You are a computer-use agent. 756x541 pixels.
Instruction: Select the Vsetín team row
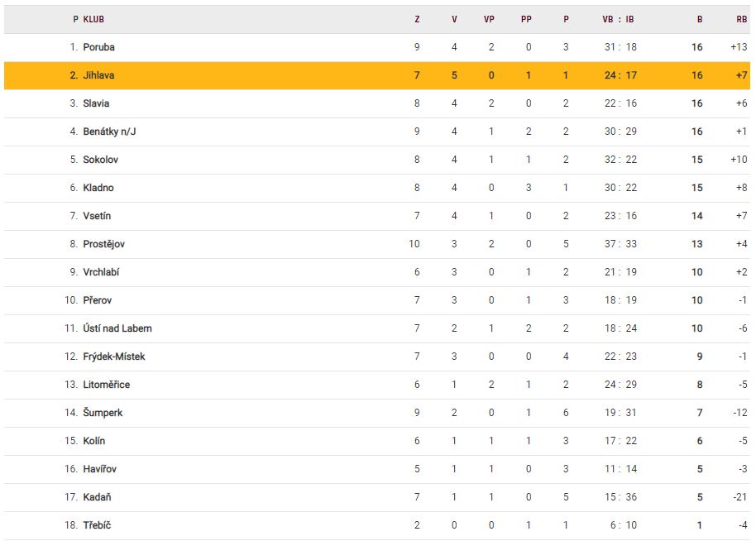click(x=97, y=216)
